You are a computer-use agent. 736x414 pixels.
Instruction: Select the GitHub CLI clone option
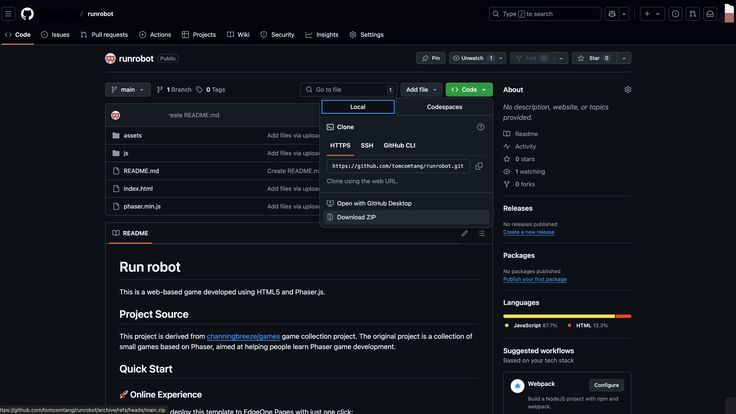[x=399, y=146]
